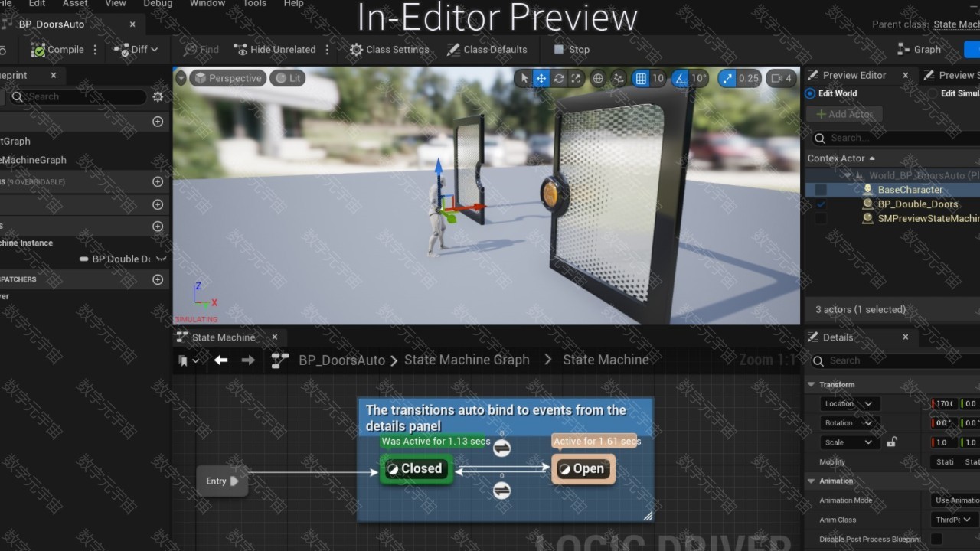Open scale snap value 0.25 dropdown
980x551 pixels.
[749, 78]
